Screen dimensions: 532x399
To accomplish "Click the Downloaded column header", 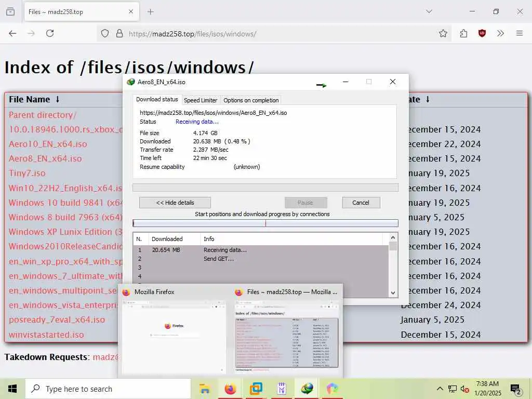I will 175,239.
